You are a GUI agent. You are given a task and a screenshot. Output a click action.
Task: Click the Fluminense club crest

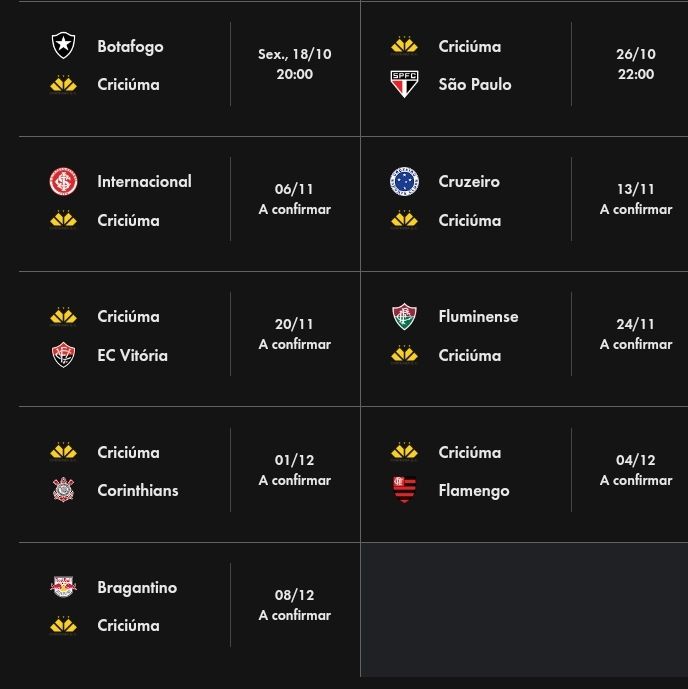coord(404,316)
